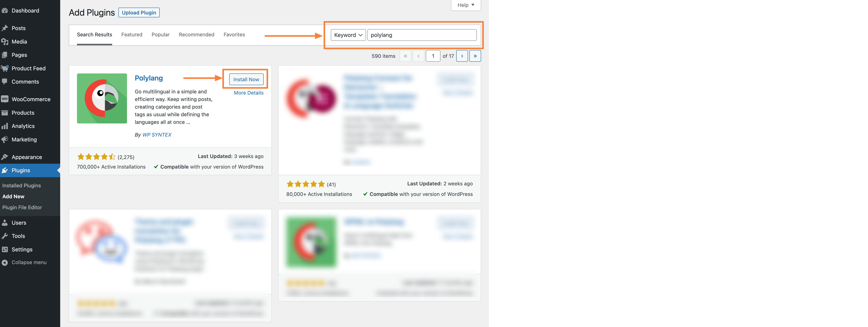Open the Keyword search type dropdown
The image size is (868, 327).
(x=348, y=35)
